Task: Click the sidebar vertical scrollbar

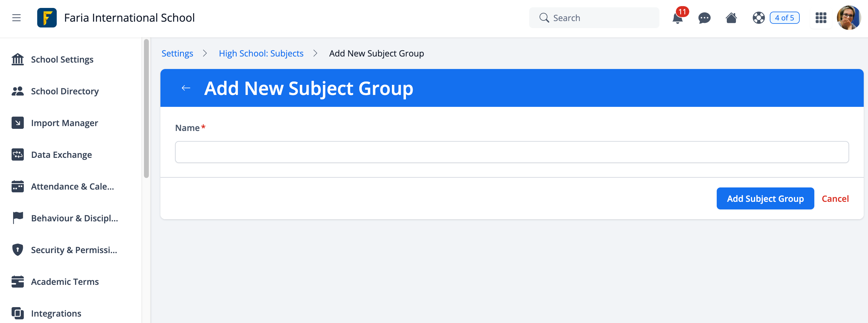Action: pos(146,108)
